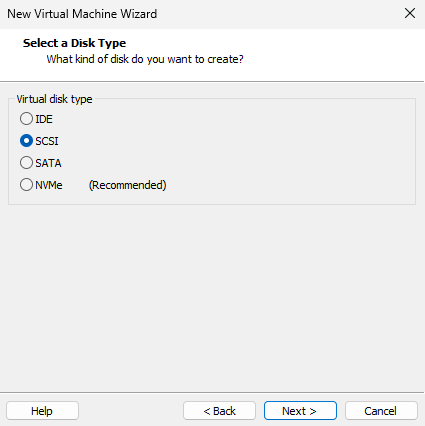Cancel the New Virtual Machine Wizard
Image resolution: width=425 pixels, height=426 pixels.
pyautogui.click(x=381, y=411)
